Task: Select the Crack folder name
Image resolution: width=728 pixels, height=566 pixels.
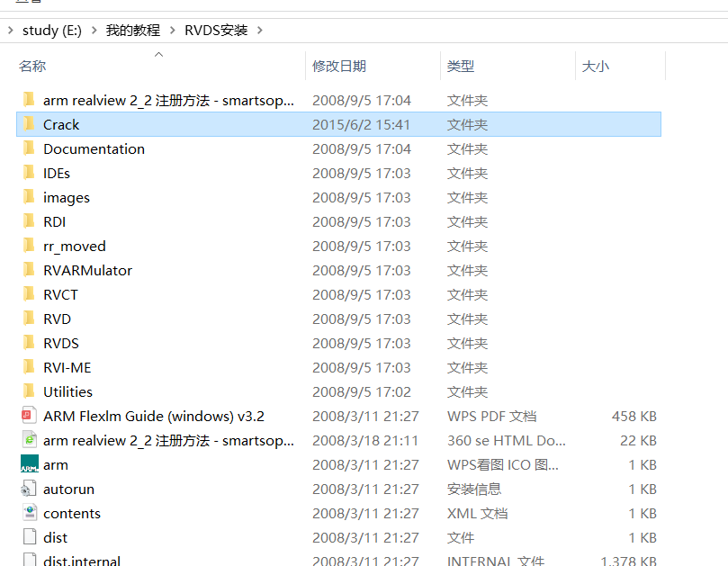Action: click(61, 125)
